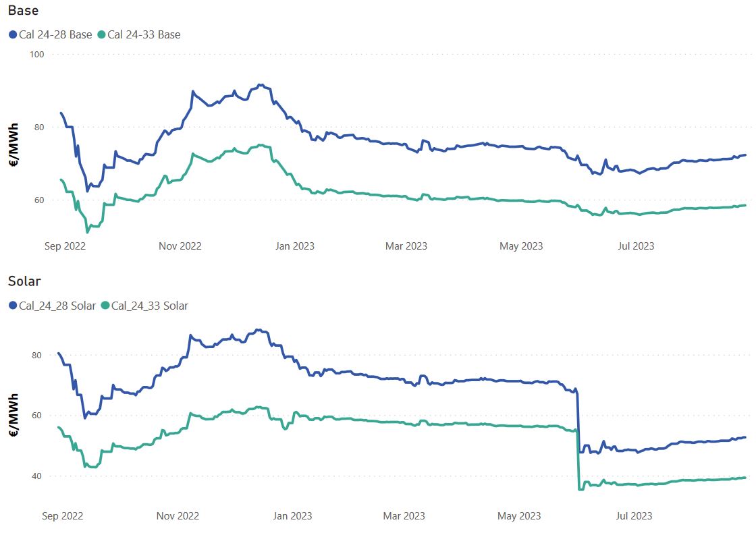Click the Solar chart title
756x535 pixels.
click(x=24, y=281)
